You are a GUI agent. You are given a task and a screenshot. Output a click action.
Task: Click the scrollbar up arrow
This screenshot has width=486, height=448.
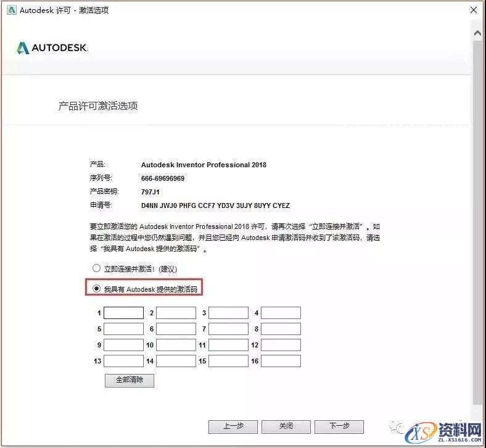[x=477, y=33]
